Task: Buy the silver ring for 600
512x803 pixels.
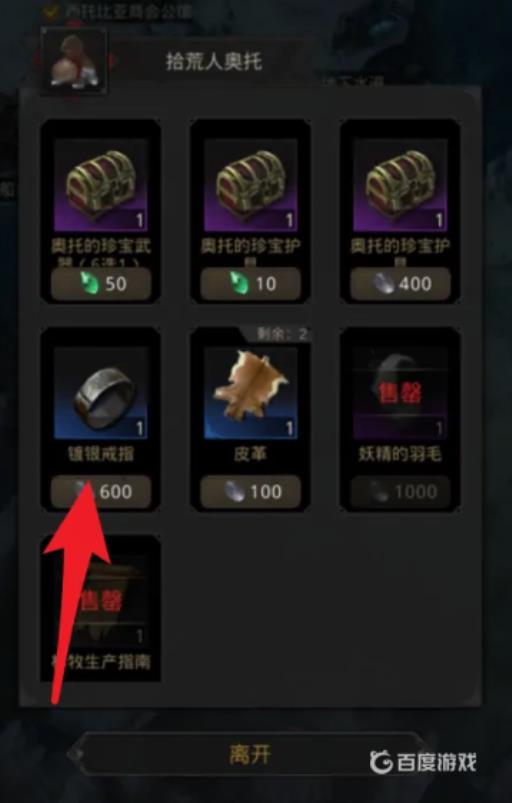Action: [x=101, y=492]
